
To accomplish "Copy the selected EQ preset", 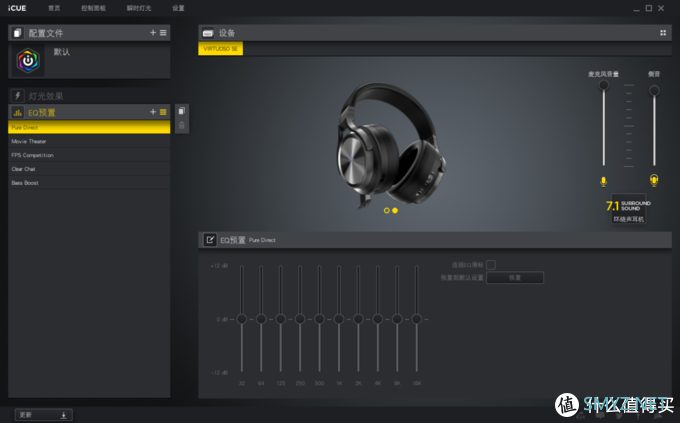I will pos(182,111).
